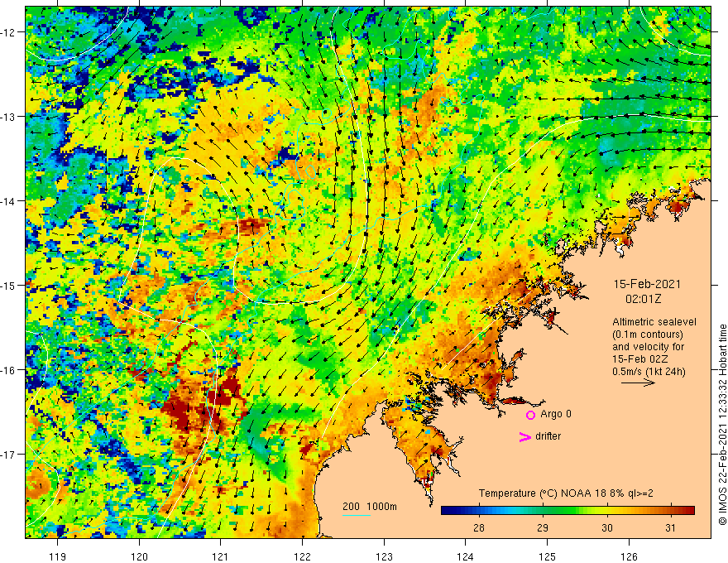Image resolution: width=728 pixels, height=563 pixels.
Task: Click the 'Argo 0' legend label
Action: pos(556,413)
